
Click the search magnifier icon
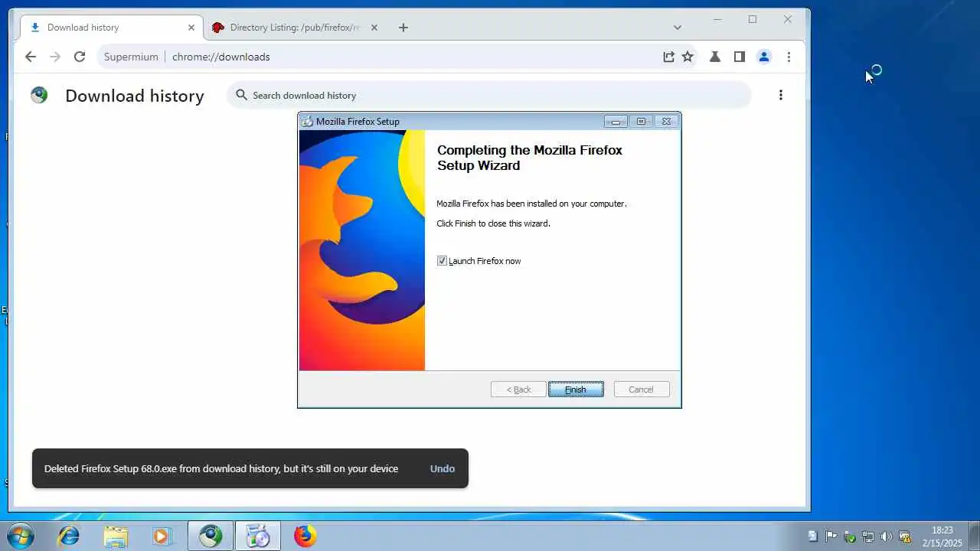241,95
